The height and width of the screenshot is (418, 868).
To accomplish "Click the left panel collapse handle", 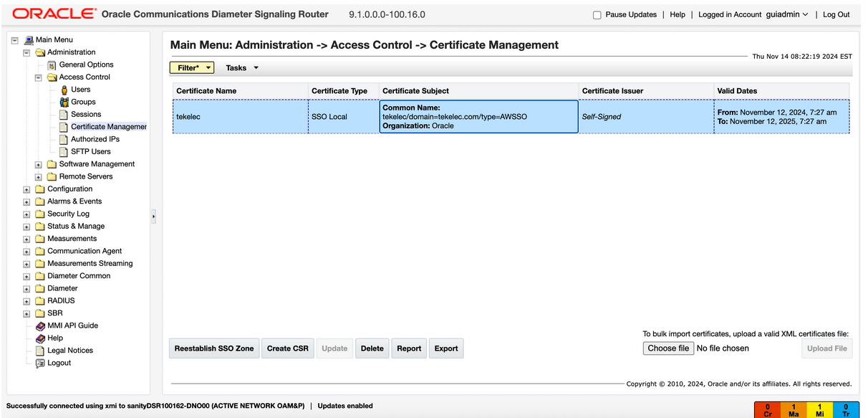I will pyautogui.click(x=153, y=216).
